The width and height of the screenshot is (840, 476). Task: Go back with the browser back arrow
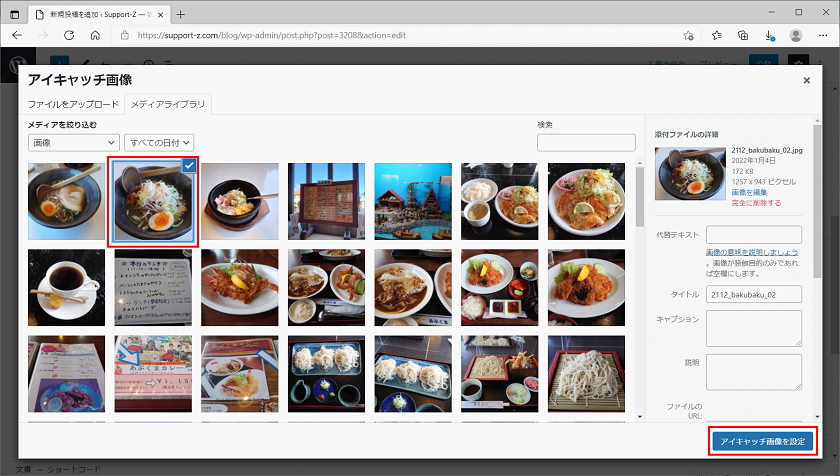coord(17,35)
